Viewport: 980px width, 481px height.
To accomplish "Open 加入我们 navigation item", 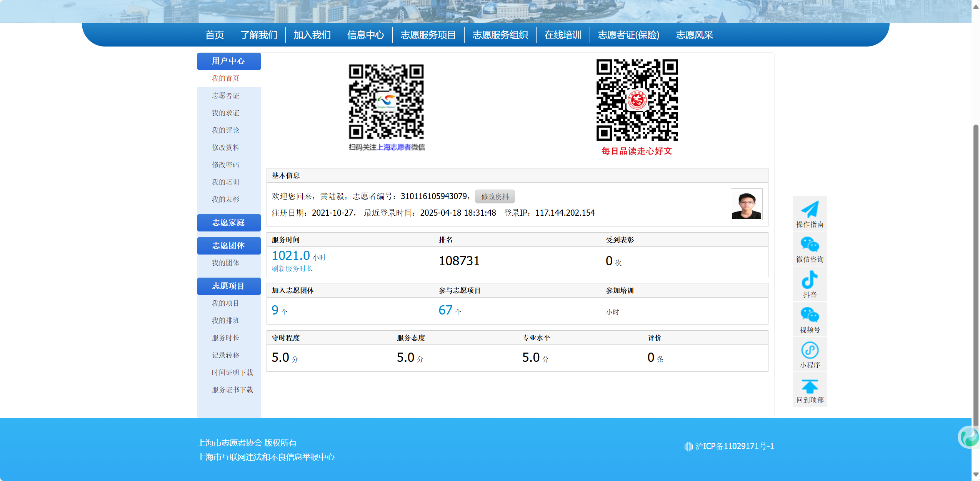I will click(x=312, y=35).
